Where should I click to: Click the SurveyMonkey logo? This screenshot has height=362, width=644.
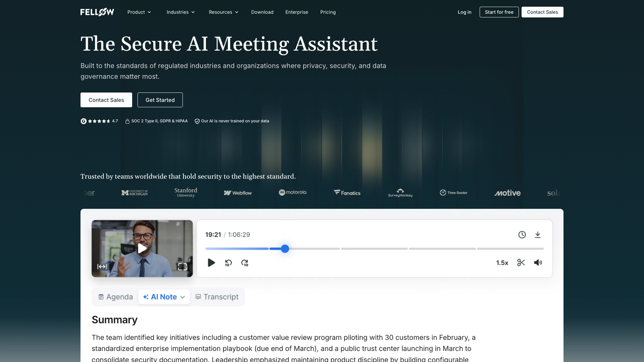[400, 193]
